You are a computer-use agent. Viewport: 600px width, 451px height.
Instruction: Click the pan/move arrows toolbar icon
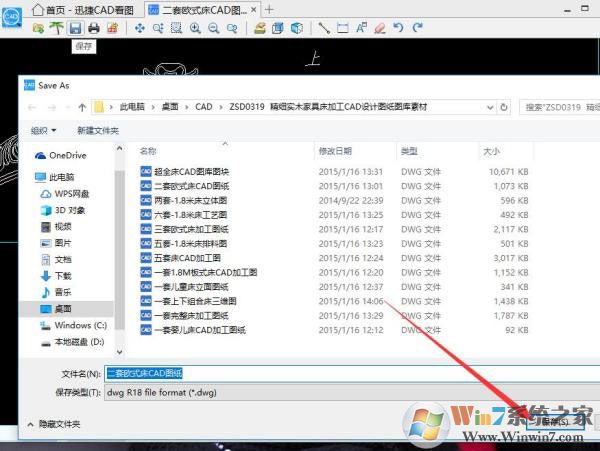click(x=140, y=28)
